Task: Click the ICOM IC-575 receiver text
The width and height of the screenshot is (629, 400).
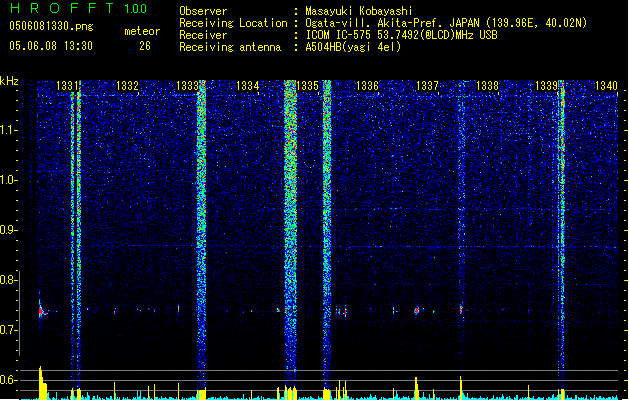Action: (402, 35)
